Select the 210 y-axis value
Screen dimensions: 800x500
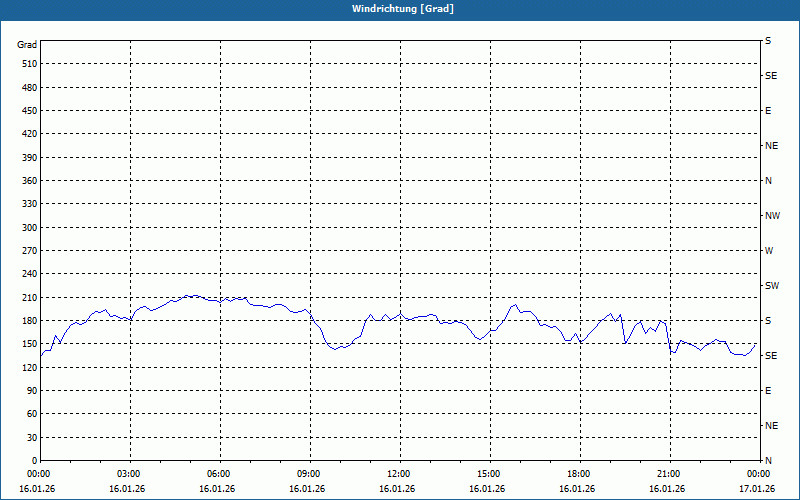point(30,297)
